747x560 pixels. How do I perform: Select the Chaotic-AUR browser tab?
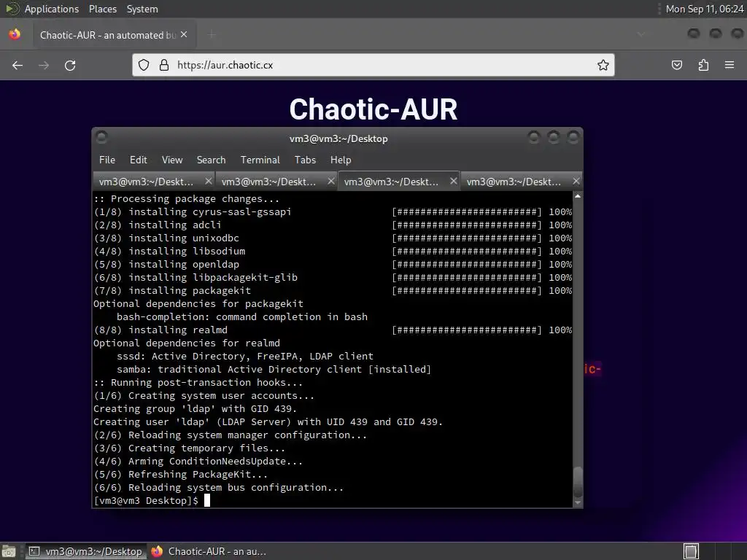115,35
